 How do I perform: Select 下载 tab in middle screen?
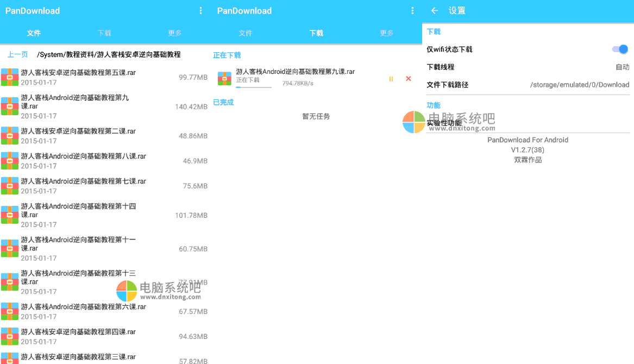316,33
